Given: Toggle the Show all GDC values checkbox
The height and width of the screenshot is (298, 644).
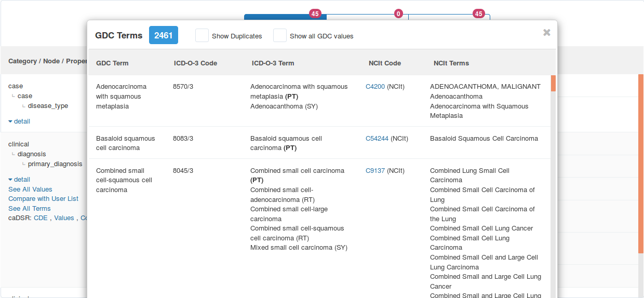Looking at the screenshot, I should point(280,35).
